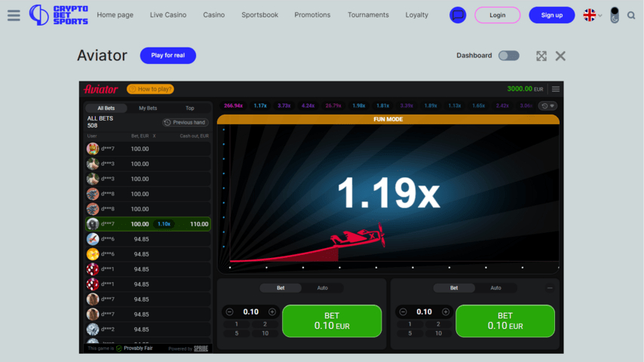The height and width of the screenshot is (362, 644).
Task: Click the Login button
Action: (498, 15)
